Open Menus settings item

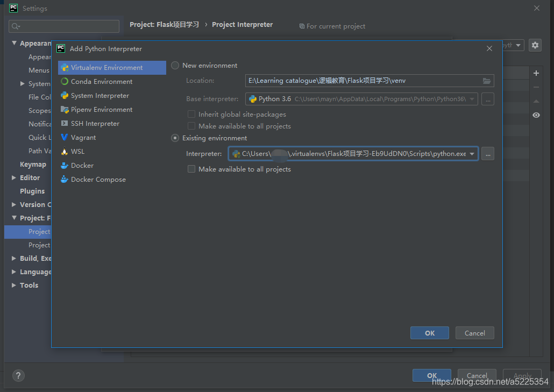click(x=39, y=70)
